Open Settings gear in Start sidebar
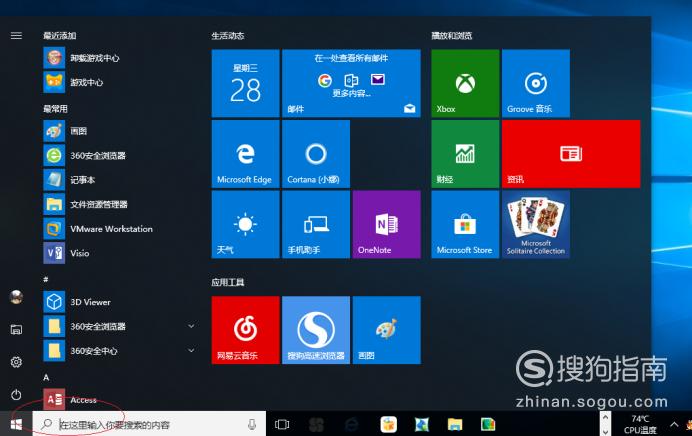 click(x=16, y=362)
